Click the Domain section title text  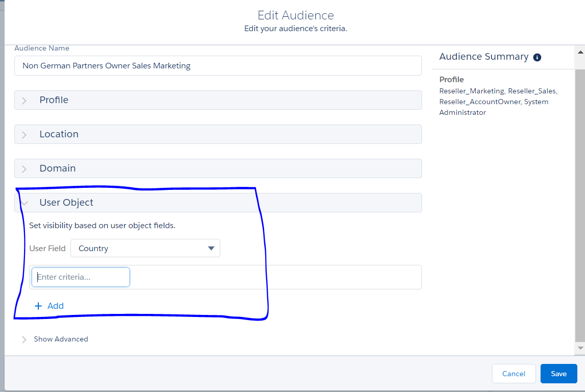click(57, 168)
